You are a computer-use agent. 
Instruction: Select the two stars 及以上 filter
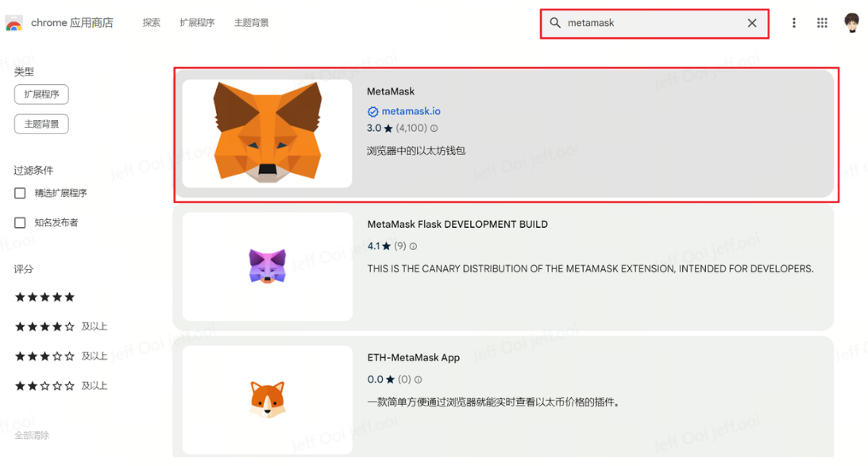pyautogui.click(x=61, y=386)
